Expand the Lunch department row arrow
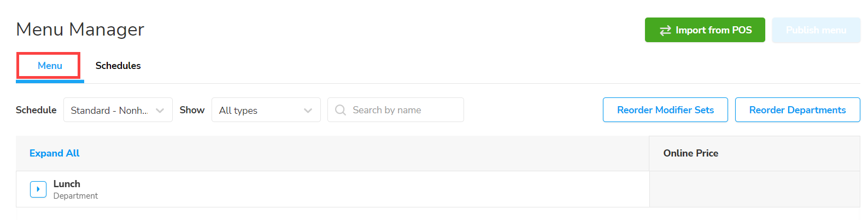This screenshot has width=868, height=220. pyautogui.click(x=38, y=189)
